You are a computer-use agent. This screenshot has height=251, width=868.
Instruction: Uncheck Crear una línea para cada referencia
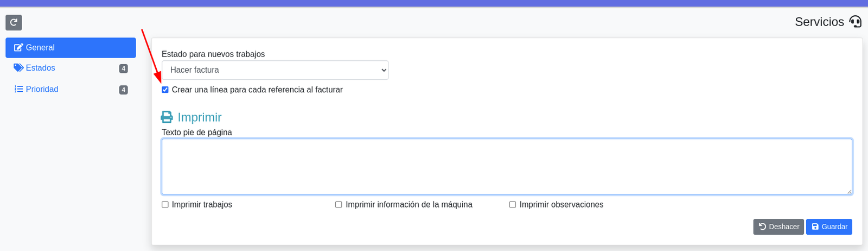165,90
